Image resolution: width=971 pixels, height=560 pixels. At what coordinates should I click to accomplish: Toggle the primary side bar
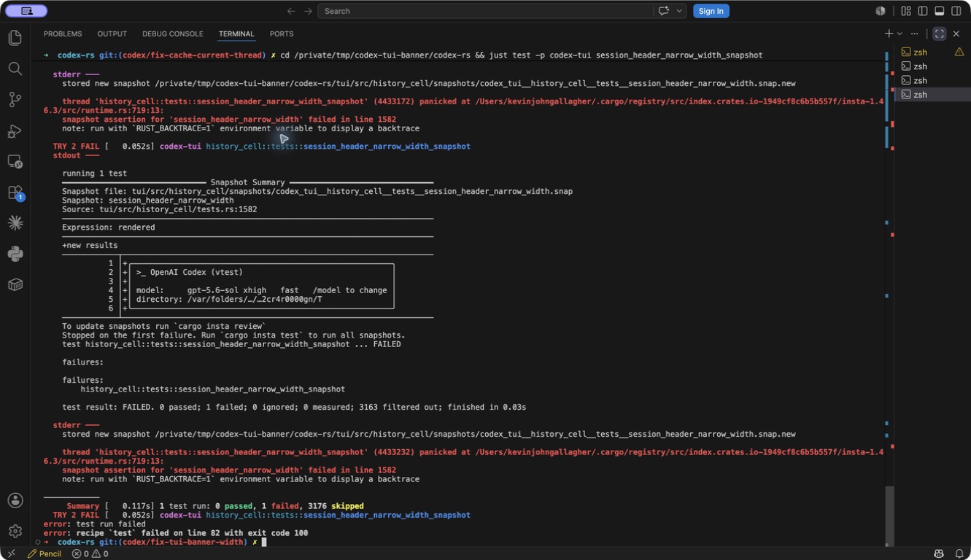click(923, 11)
